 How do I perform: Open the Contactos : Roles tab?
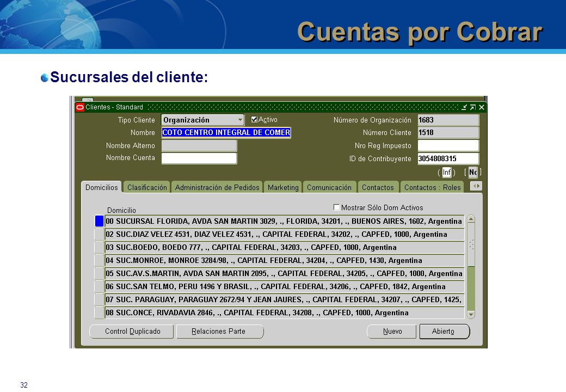pos(433,187)
